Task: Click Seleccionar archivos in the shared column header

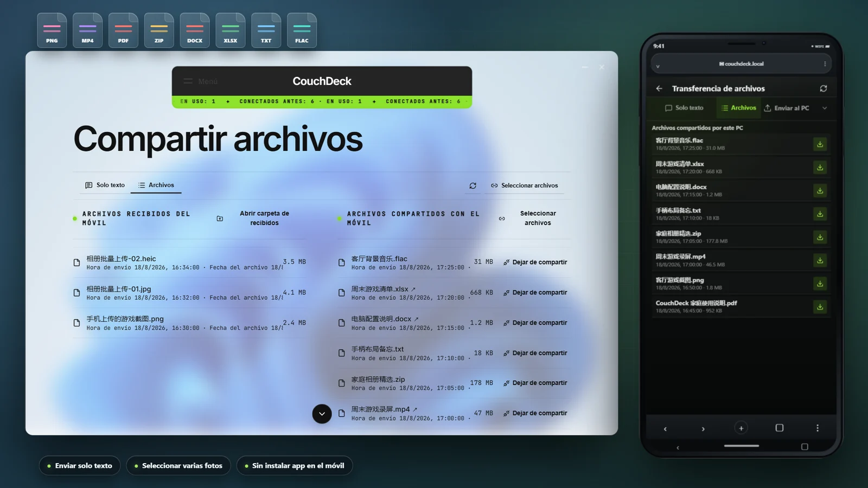Action: tap(532, 218)
